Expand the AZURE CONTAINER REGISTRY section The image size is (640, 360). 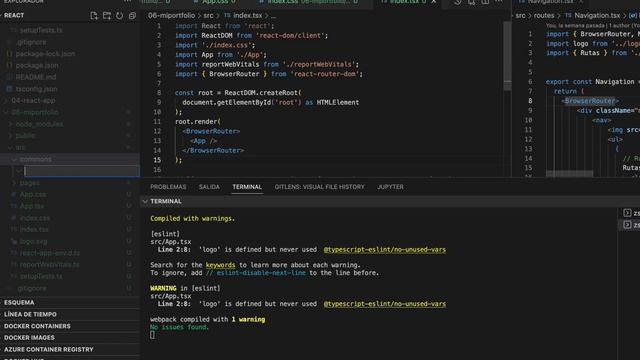pos(49,349)
